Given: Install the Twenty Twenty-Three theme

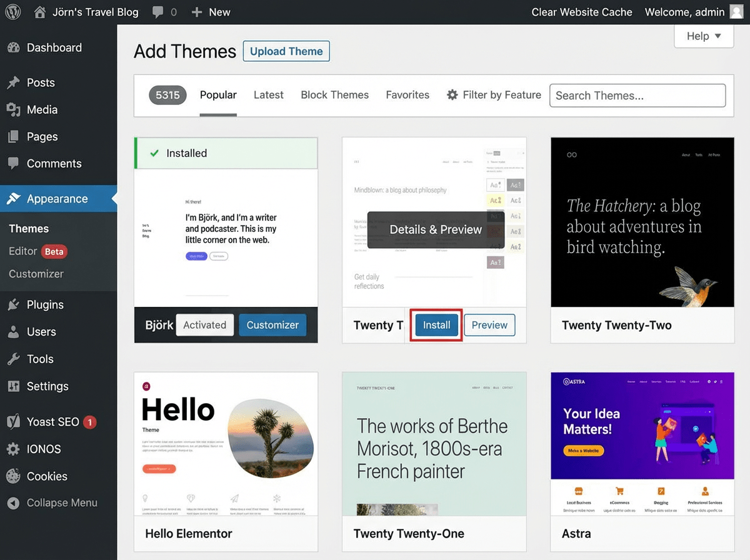Looking at the screenshot, I should [x=436, y=325].
